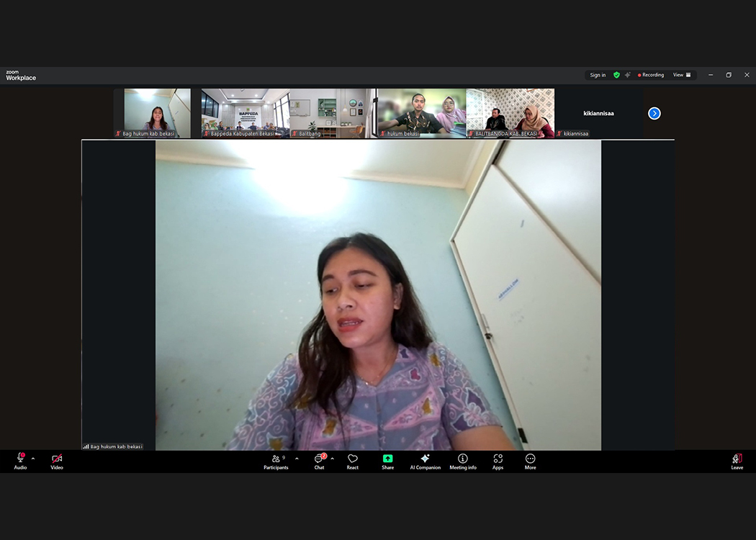Click the React heart icon

pos(353,461)
